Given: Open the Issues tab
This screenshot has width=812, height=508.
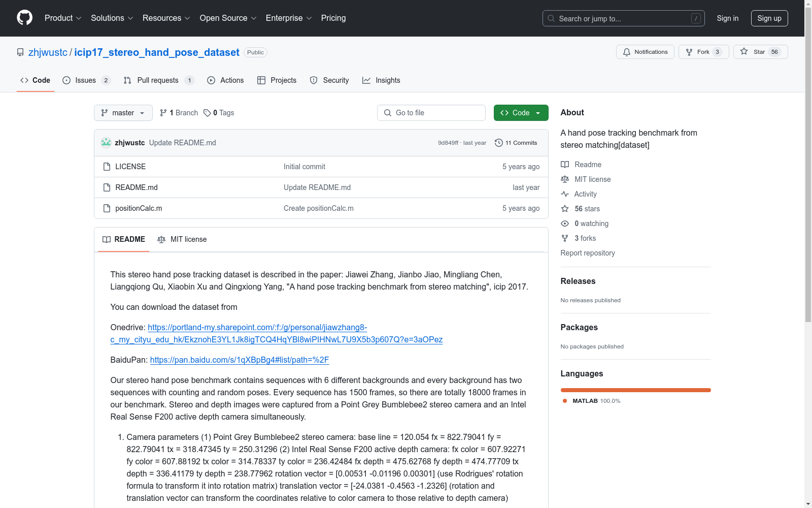Looking at the screenshot, I should pos(86,80).
